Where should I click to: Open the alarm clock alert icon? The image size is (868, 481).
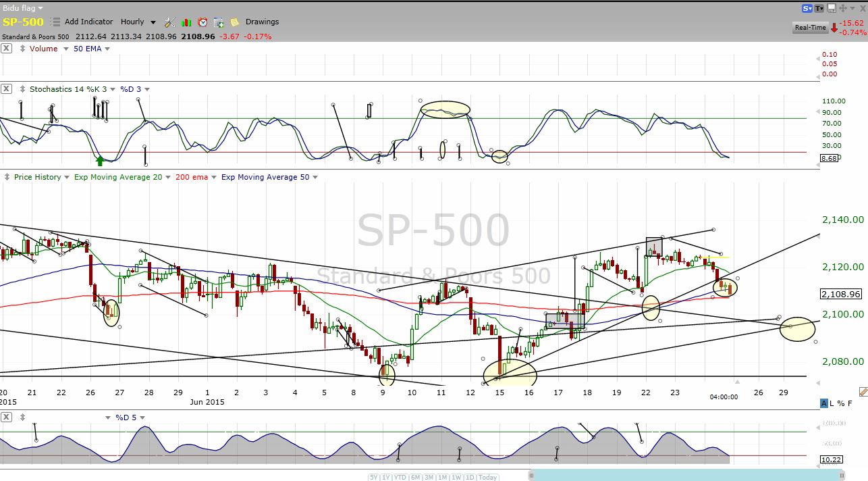coord(202,22)
